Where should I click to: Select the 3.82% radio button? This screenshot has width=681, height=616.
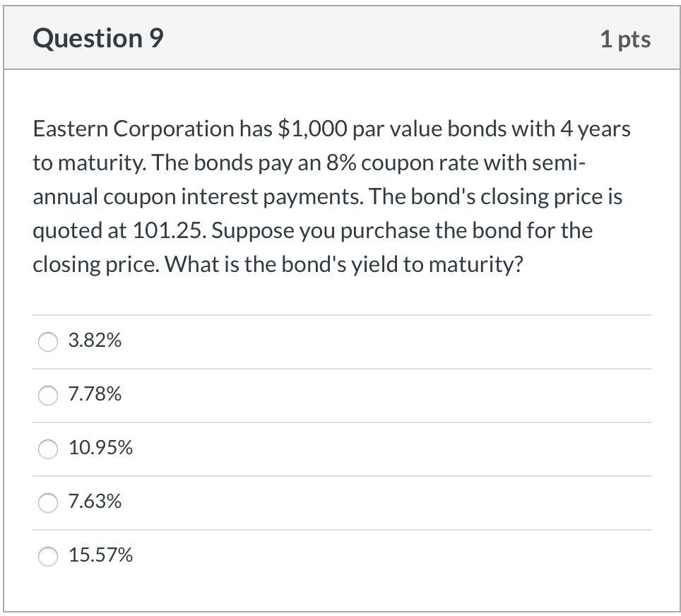coord(47,342)
